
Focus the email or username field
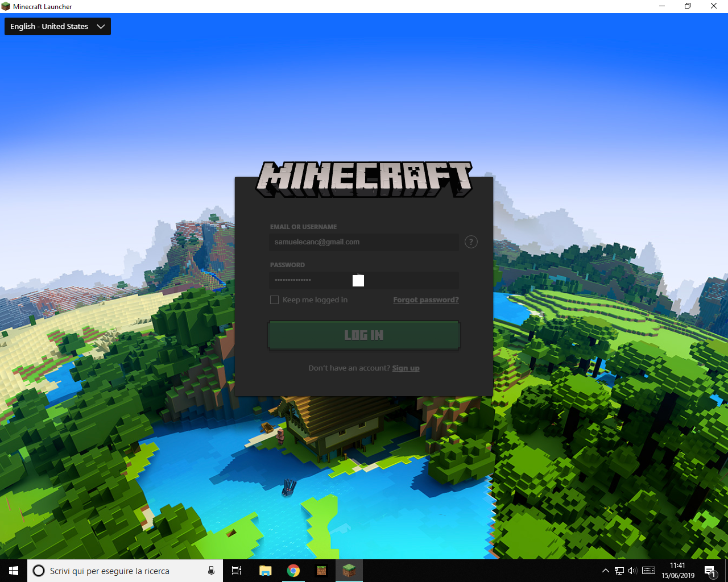tap(364, 242)
